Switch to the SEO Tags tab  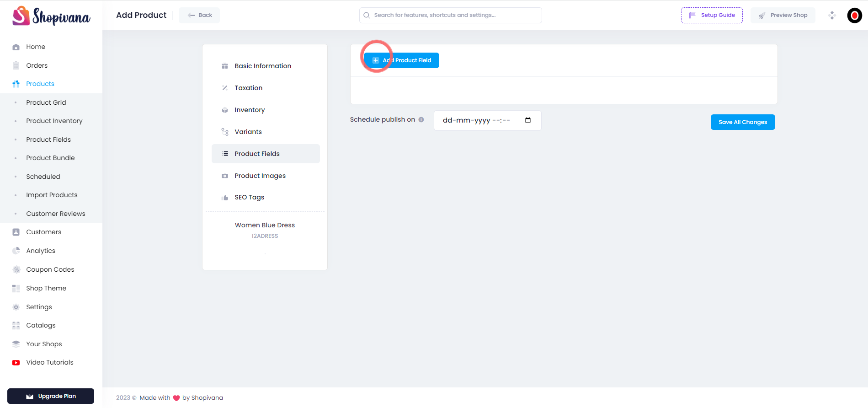(266, 198)
